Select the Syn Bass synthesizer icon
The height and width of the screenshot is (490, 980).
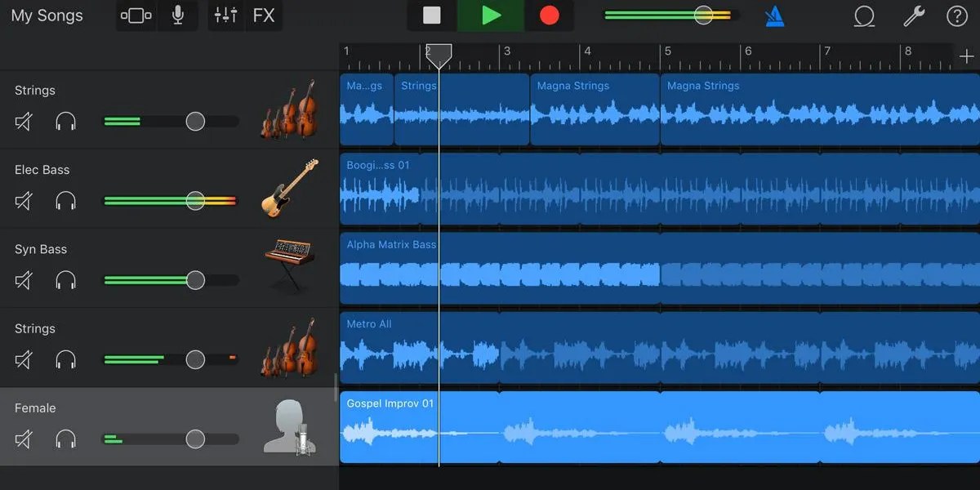[x=289, y=265]
